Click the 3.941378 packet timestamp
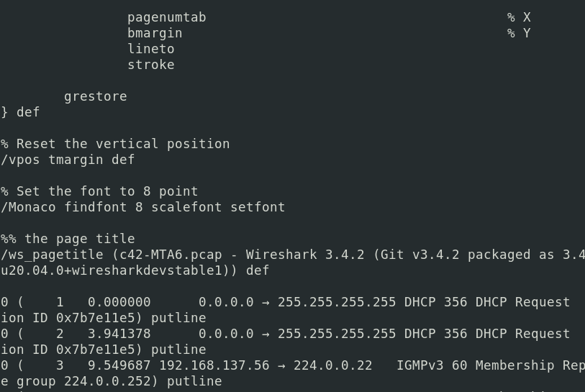The height and width of the screenshot is (392, 585). click(x=119, y=334)
